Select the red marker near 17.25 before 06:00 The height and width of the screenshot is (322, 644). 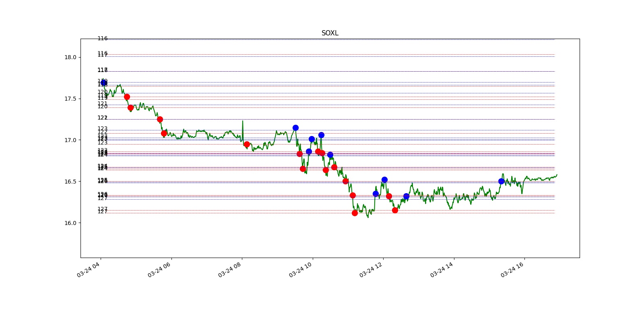[x=160, y=119]
